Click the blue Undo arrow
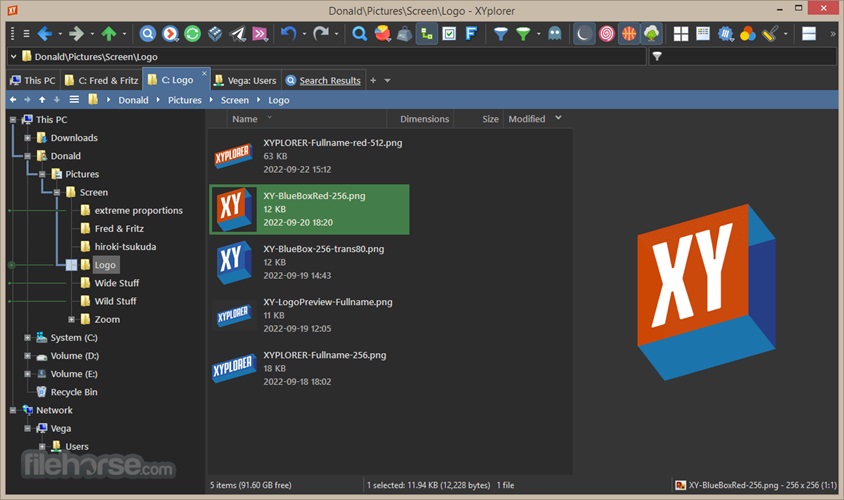Image resolution: width=844 pixels, height=500 pixels. 288,34
